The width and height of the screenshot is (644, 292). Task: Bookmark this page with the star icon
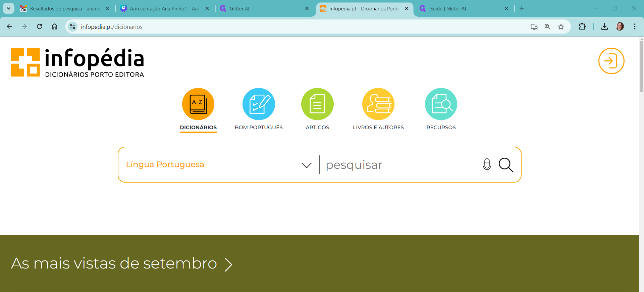click(561, 27)
